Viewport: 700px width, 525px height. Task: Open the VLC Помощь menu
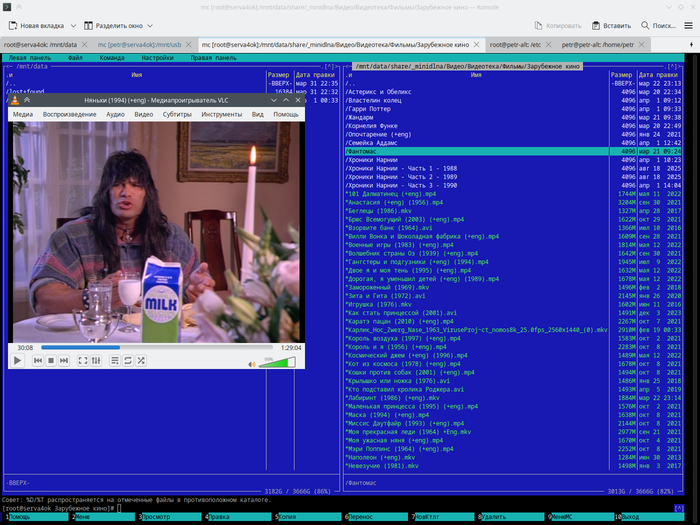click(286, 114)
